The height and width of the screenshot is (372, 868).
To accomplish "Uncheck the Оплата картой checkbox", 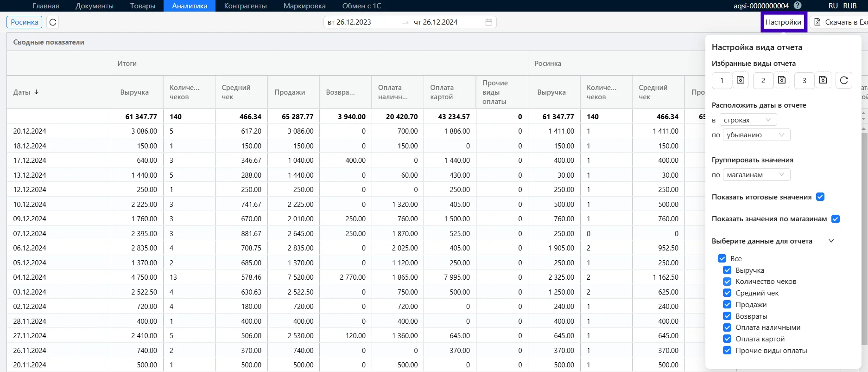I will [x=727, y=339].
